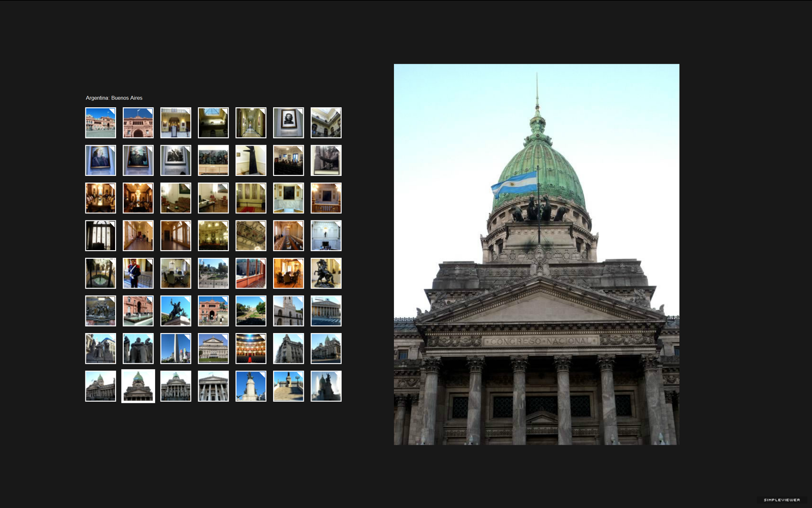Open indoor bronze rearing horse statue thumbnail
The height and width of the screenshot is (508, 812).
[326, 273]
